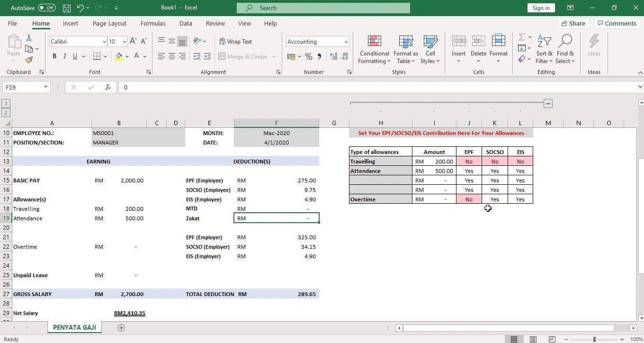Open the Conditional Formatting menu

coord(374,49)
